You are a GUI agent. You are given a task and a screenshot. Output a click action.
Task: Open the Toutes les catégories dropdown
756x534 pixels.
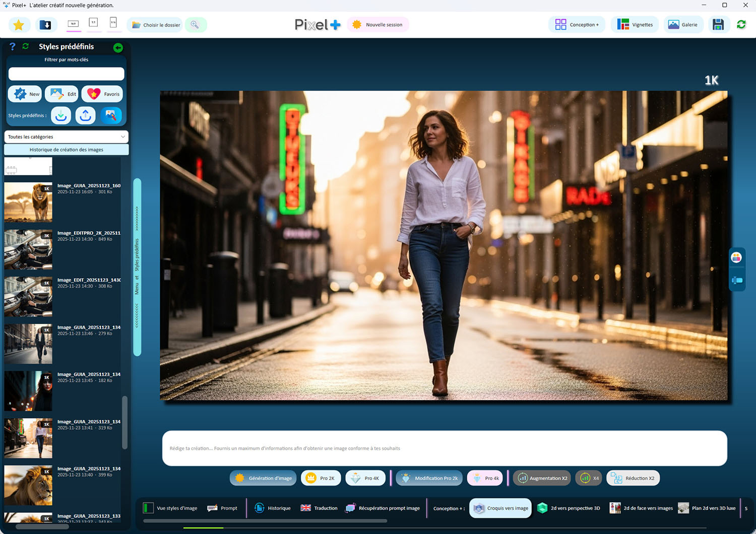click(66, 137)
